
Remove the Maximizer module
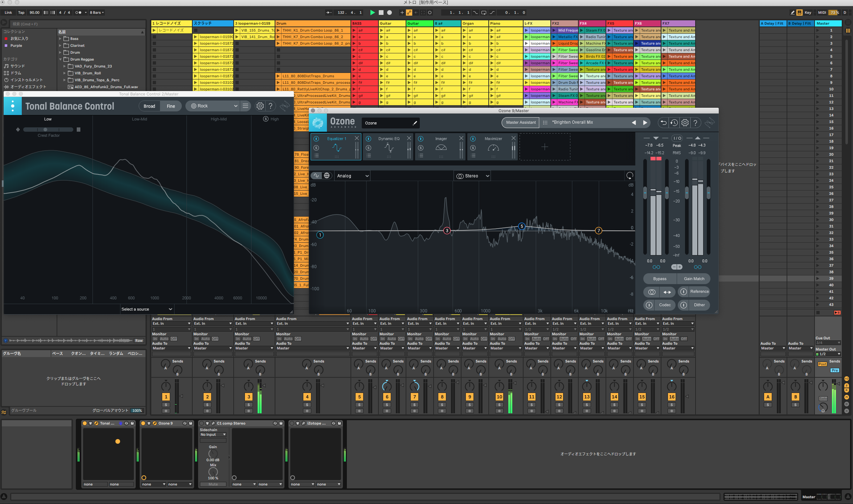click(513, 138)
